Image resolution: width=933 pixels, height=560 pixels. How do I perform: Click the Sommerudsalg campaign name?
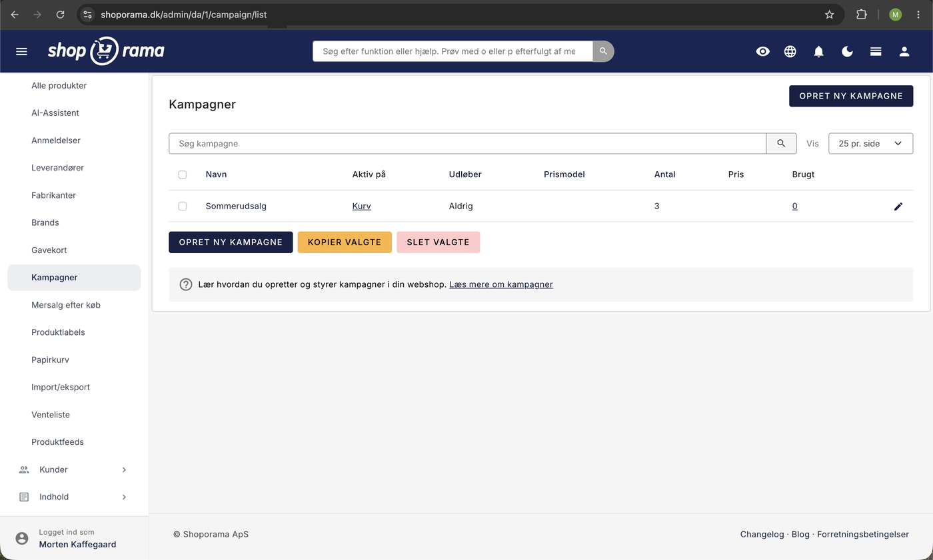tap(236, 206)
